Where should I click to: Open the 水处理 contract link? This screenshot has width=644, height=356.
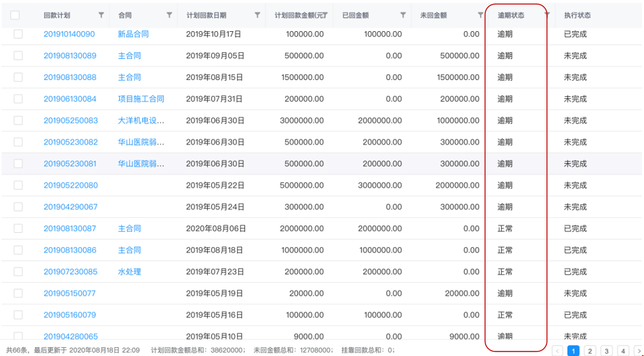[x=129, y=272]
